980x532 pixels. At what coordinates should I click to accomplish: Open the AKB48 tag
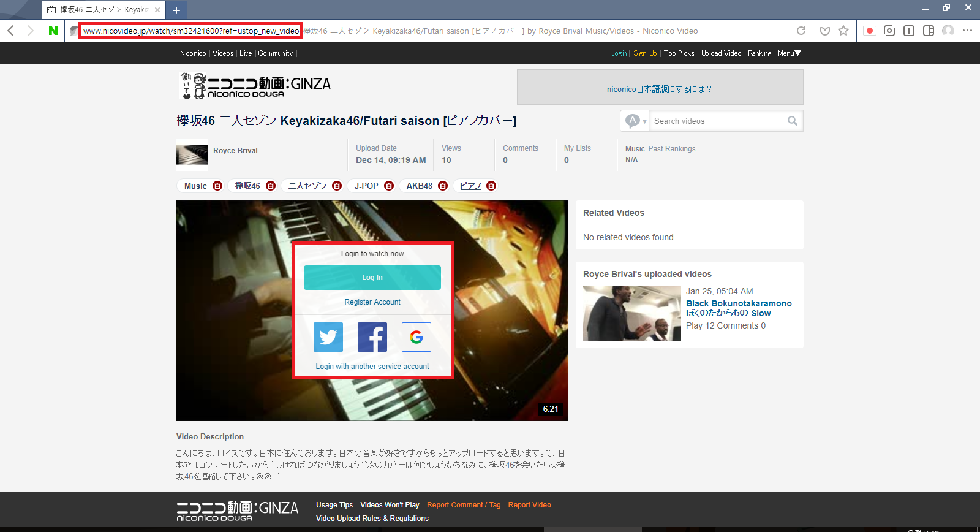(x=420, y=186)
